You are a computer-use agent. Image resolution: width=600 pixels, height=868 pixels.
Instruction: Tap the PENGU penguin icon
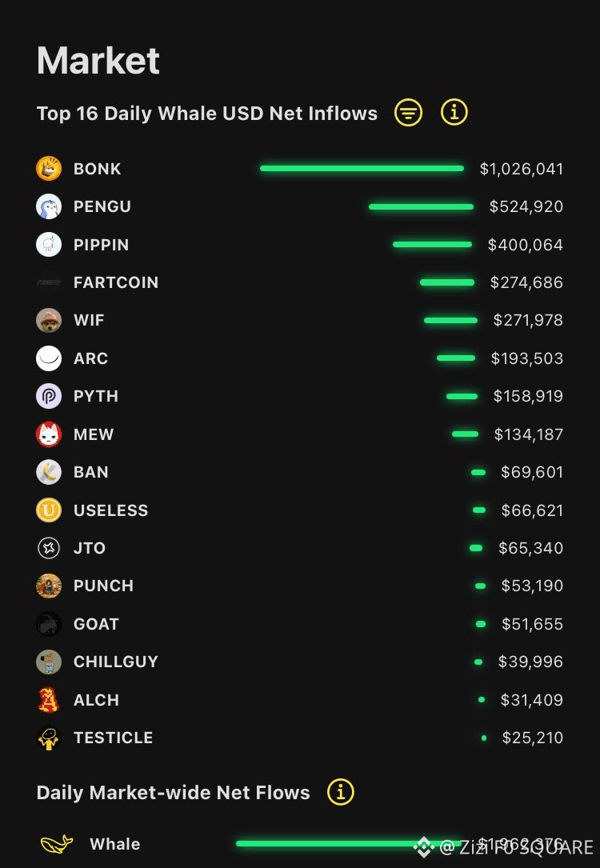pos(49,206)
